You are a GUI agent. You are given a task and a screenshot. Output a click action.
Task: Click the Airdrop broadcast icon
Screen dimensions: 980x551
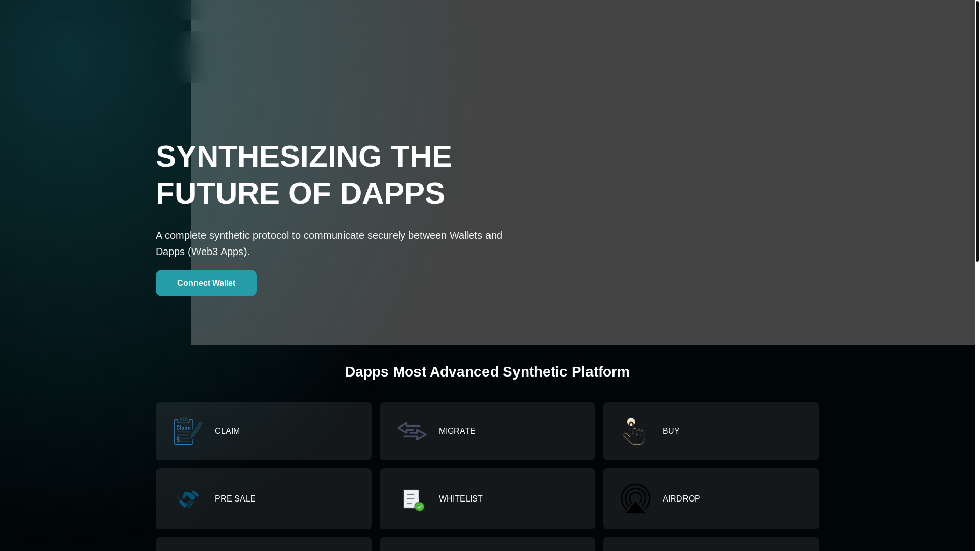[x=635, y=498]
